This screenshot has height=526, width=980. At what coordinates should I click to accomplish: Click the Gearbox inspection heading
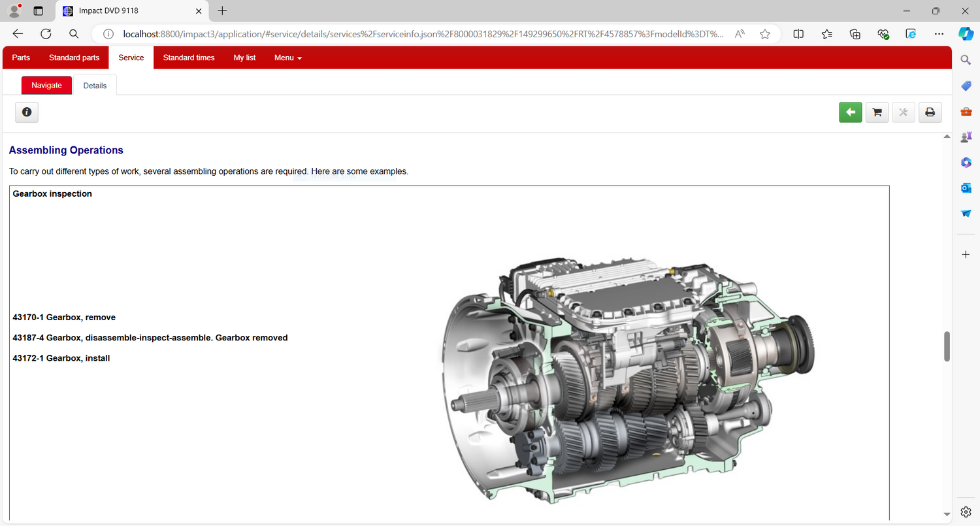pos(52,194)
